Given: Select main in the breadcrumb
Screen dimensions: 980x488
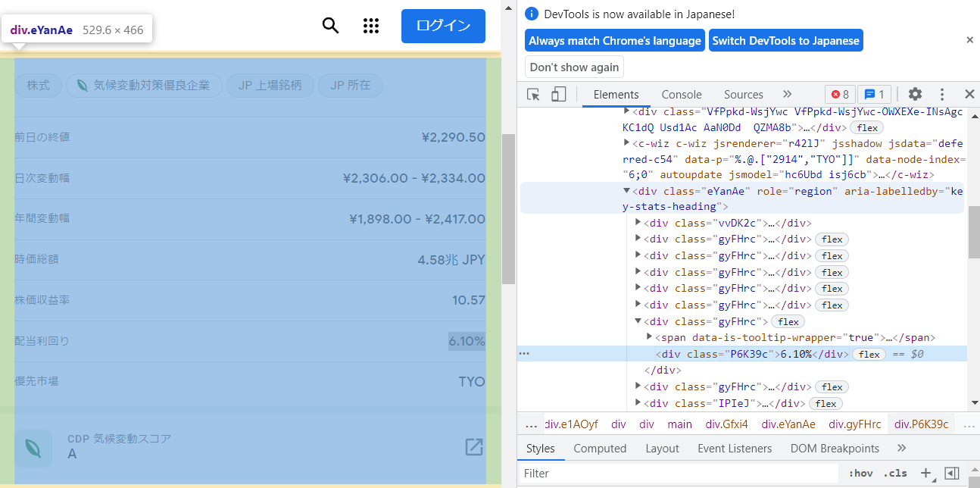Looking at the screenshot, I should [679, 424].
